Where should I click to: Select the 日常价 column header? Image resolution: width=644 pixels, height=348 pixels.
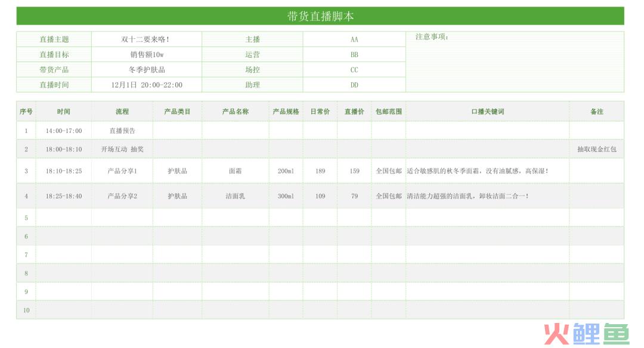click(320, 111)
